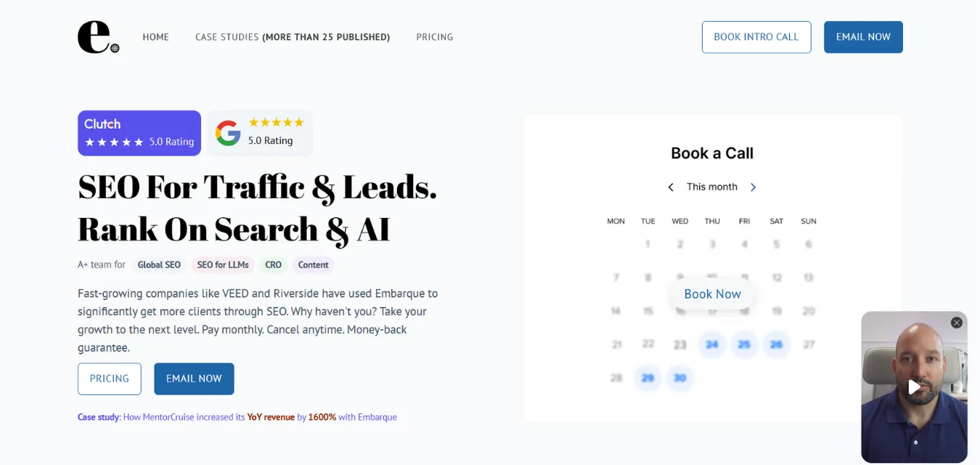Click the Email Now button in header
980x465 pixels.
pyautogui.click(x=862, y=37)
